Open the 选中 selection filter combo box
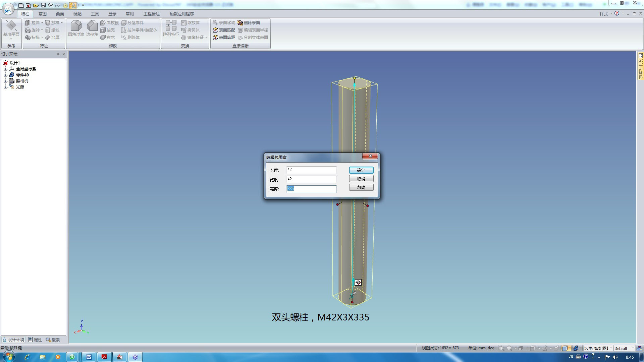Viewport: 644px width, 362px height. (x=598, y=348)
